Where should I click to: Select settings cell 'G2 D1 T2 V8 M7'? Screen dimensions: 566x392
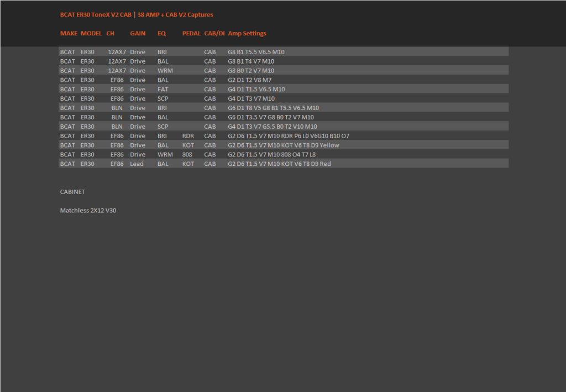[x=249, y=80]
